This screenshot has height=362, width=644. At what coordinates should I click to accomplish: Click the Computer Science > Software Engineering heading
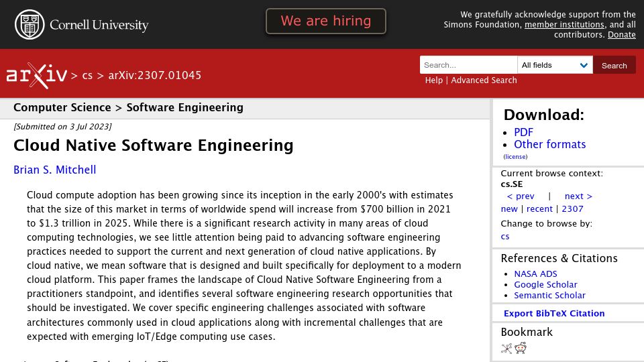pos(128,107)
